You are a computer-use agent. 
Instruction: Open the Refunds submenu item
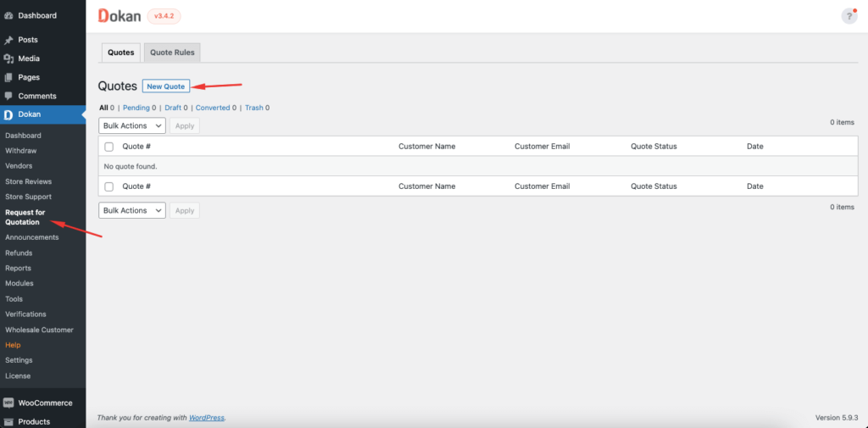click(x=19, y=253)
